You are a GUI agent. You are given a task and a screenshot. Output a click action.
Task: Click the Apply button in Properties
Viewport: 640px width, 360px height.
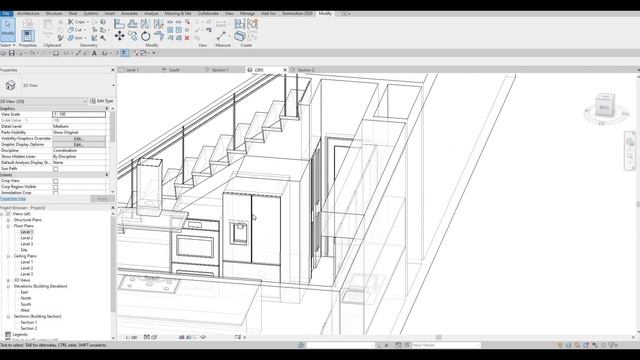pyautogui.click(x=102, y=199)
